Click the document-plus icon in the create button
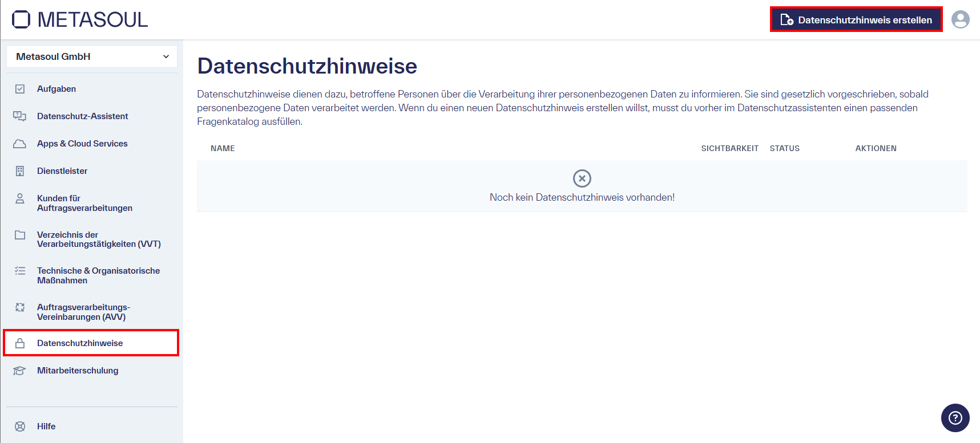This screenshot has height=443, width=980. (x=787, y=20)
